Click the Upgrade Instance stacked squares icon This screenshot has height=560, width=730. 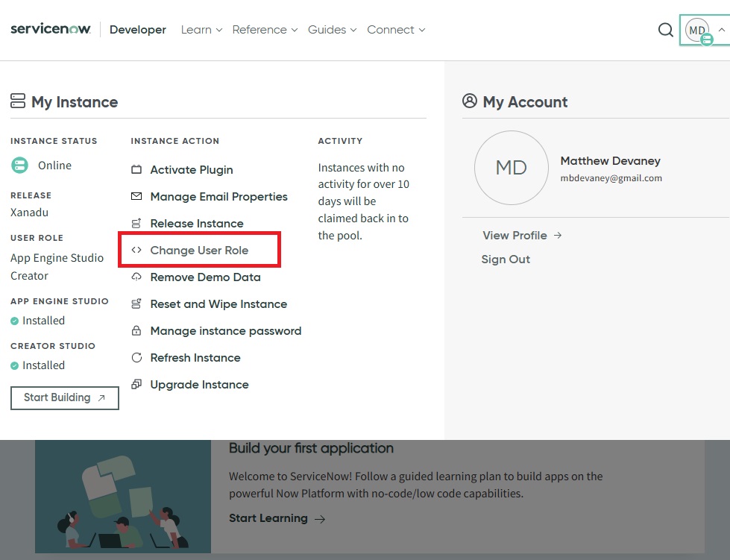(x=136, y=384)
